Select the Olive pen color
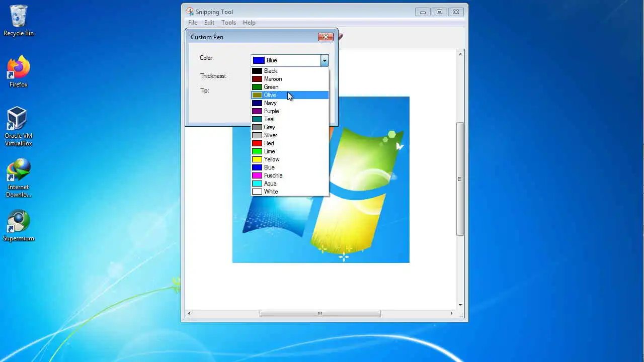Image resolution: width=644 pixels, height=362 pixels. [290, 95]
